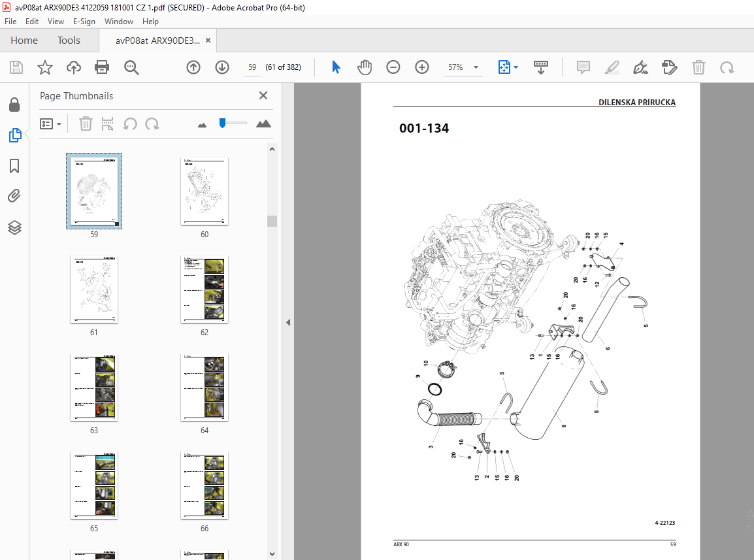Select the Highlight text tool
Screen dimensions: 754x560
[x=612, y=67]
